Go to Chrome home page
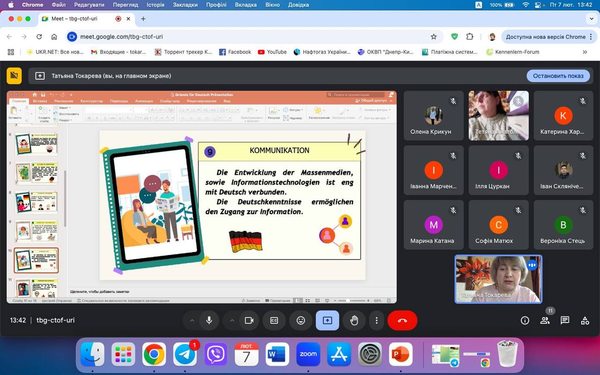 [x=54, y=37]
